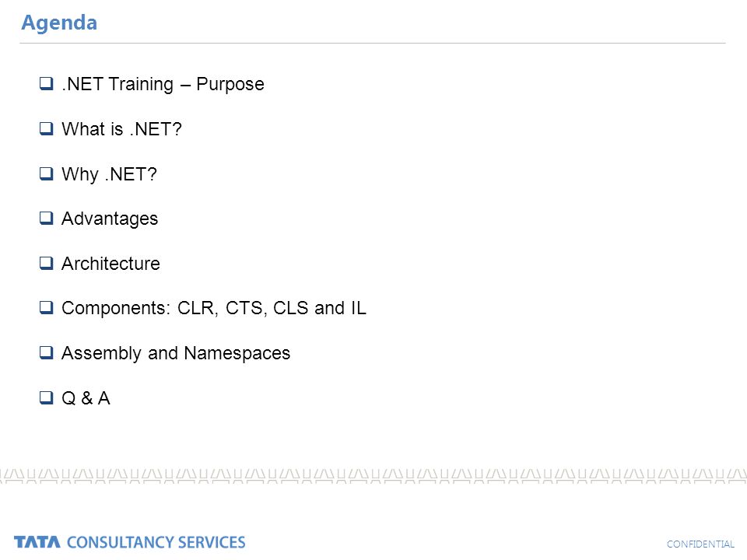
Task: Click the Architecture agenda entry
Action: coord(110,264)
